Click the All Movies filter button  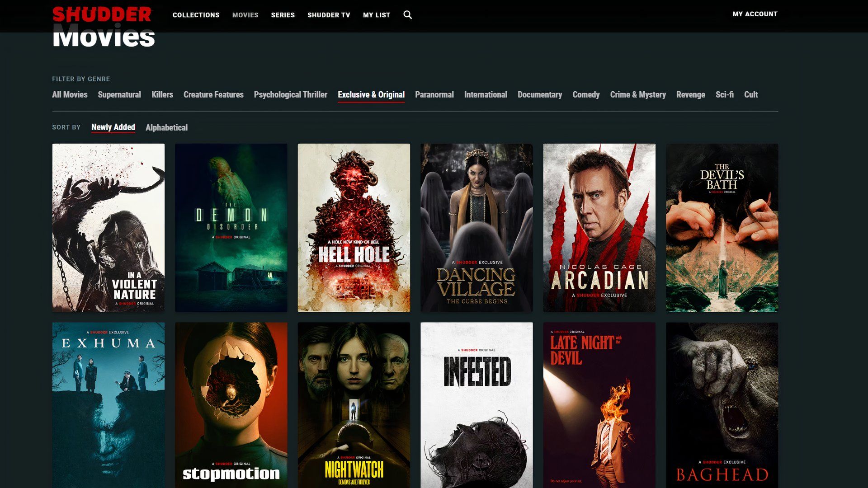click(x=70, y=95)
